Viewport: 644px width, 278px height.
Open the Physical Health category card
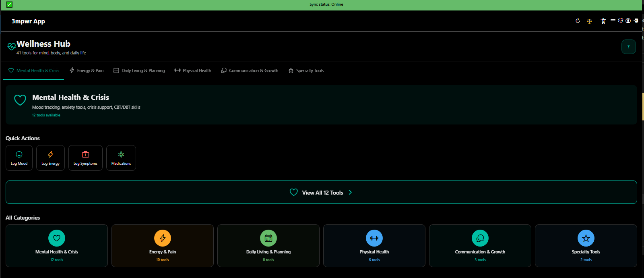pyautogui.click(x=374, y=246)
